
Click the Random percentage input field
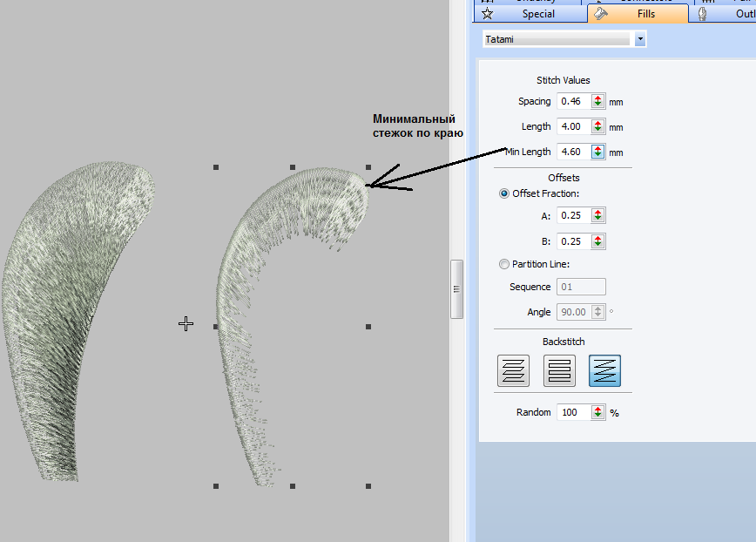tap(573, 412)
